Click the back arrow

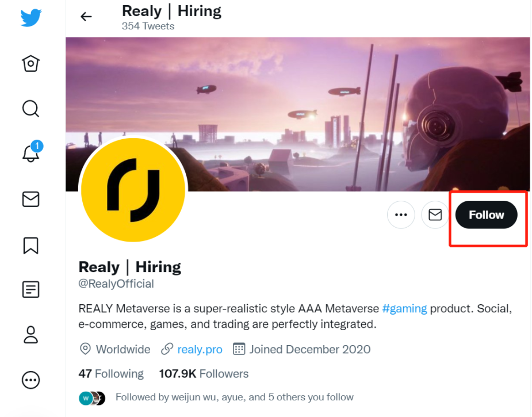(x=86, y=17)
